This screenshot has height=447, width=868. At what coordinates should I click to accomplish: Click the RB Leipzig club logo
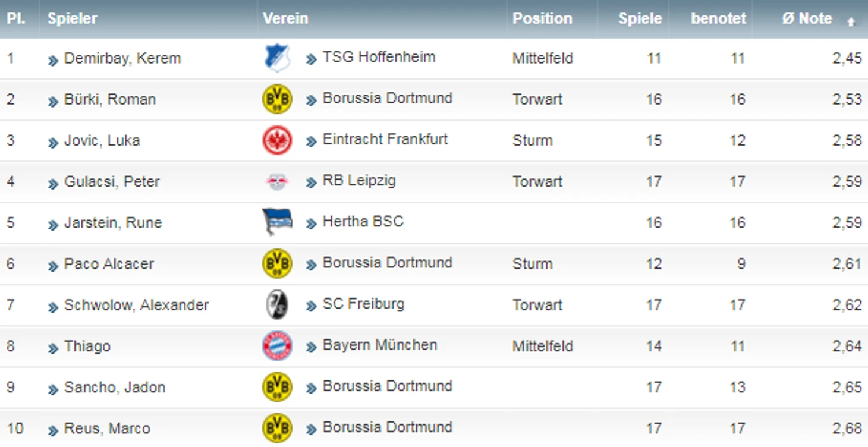(x=277, y=181)
